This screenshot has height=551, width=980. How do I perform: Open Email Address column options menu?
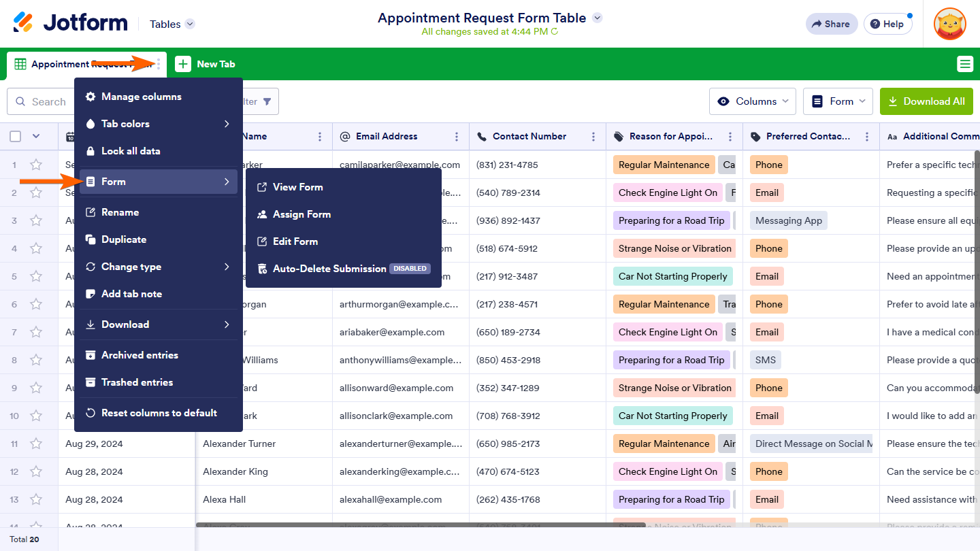(457, 137)
